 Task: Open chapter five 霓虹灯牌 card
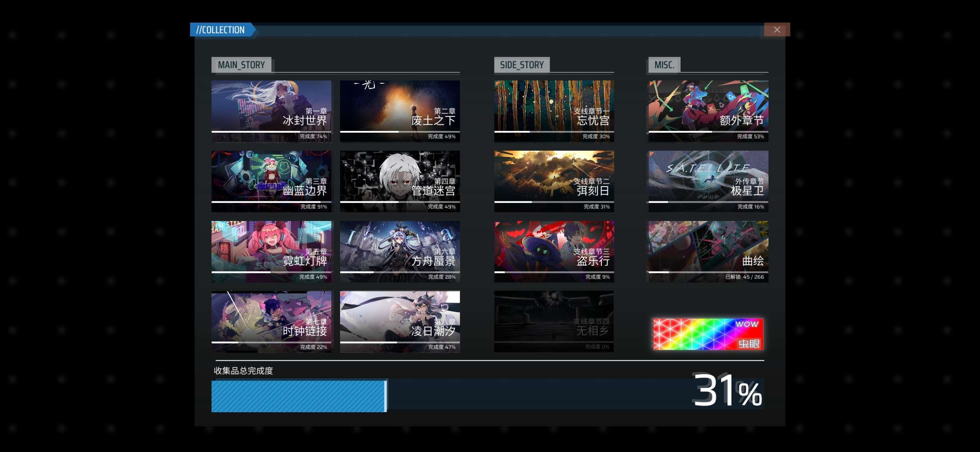click(271, 251)
